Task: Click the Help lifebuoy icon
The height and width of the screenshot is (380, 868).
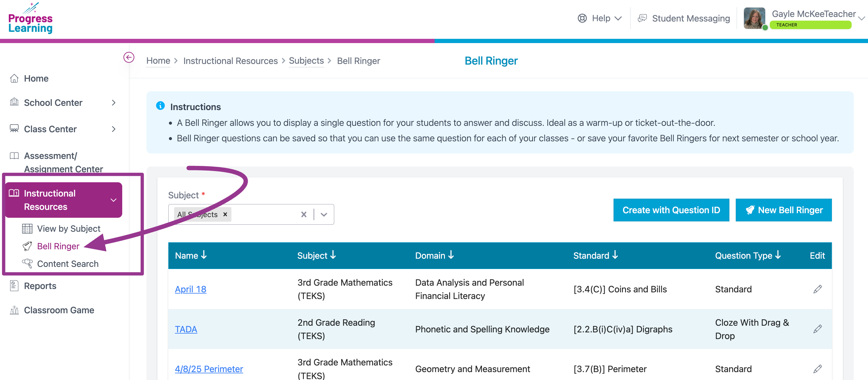Action: pyautogui.click(x=582, y=18)
